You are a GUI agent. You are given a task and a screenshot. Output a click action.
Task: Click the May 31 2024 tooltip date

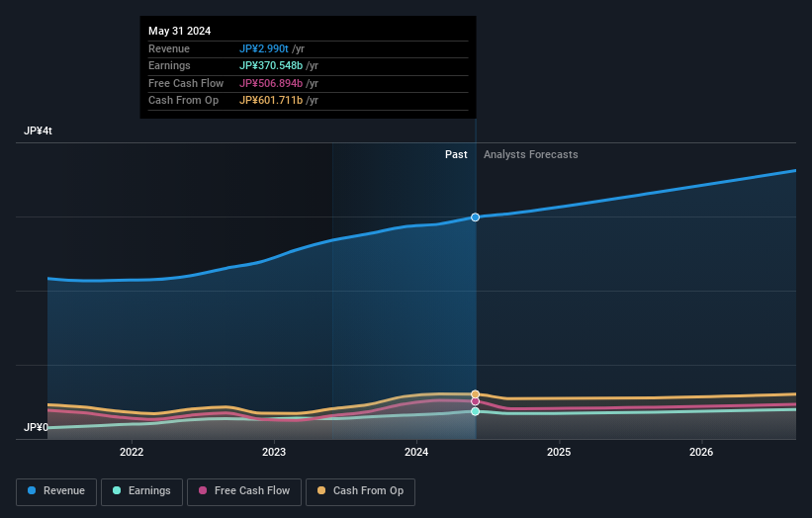[x=180, y=31]
